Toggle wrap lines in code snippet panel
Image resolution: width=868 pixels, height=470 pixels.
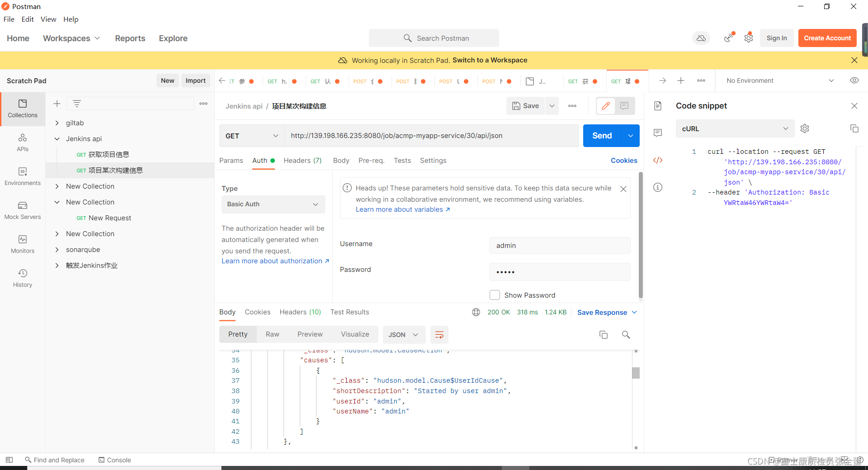439,335
